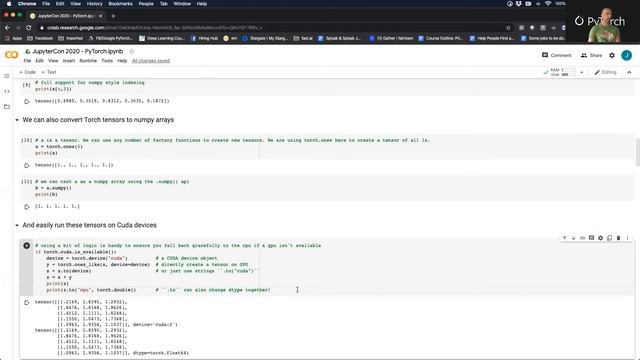The width and height of the screenshot is (640, 360).
Task: Open the Chrome History menu in menu bar
Action: 94,4
